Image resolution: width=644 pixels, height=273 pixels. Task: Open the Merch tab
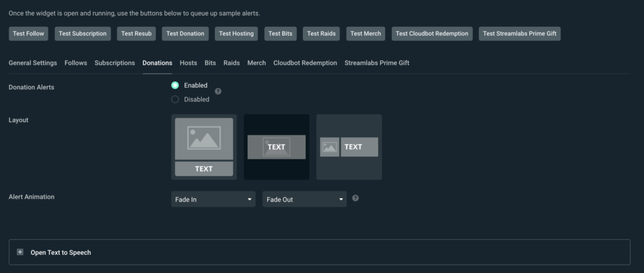257,63
